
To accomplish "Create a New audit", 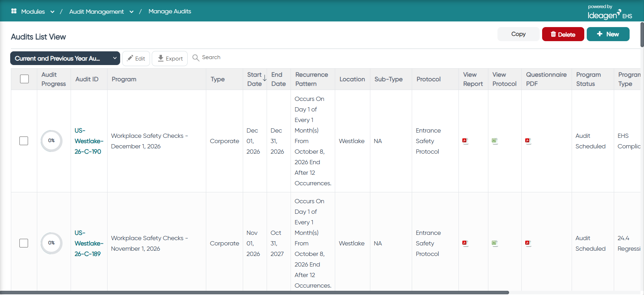I will 608,34.
